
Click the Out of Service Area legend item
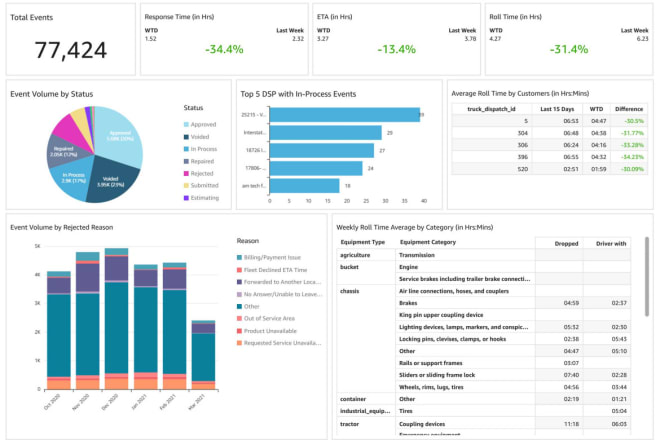tap(266, 319)
